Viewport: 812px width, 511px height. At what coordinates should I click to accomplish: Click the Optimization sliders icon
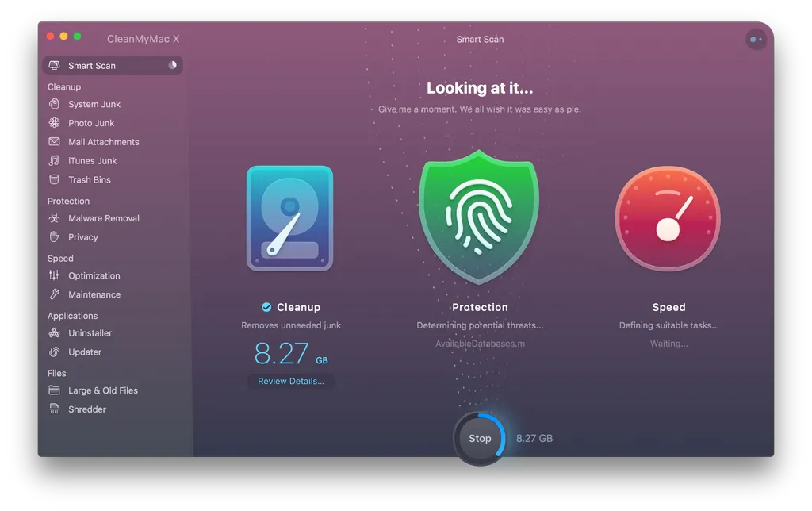[54, 275]
